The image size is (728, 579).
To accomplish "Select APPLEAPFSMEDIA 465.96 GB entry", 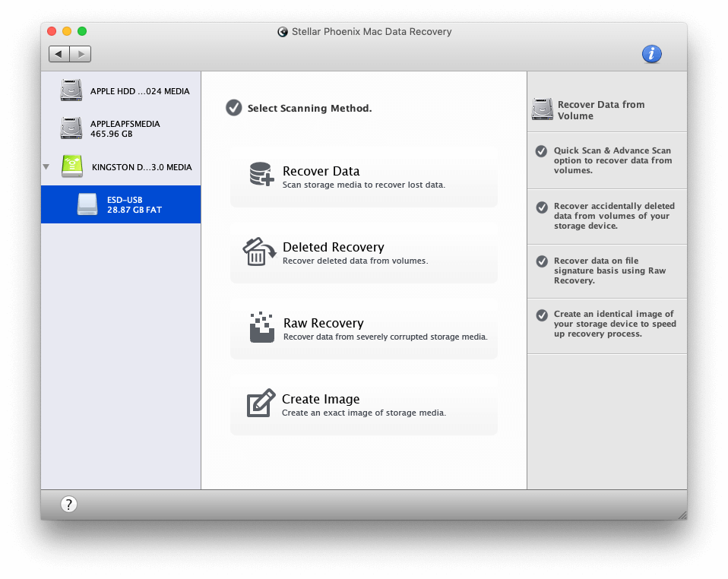I will pyautogui.click(x=121, y=128).
